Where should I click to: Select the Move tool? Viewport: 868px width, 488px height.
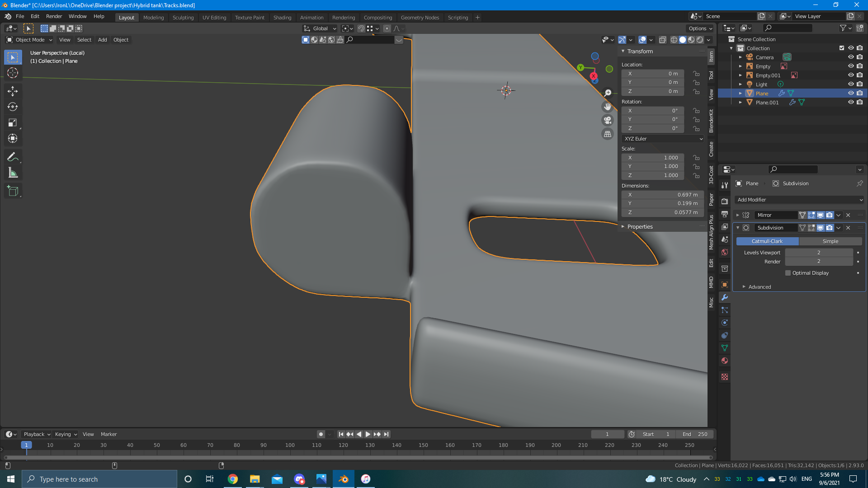pos(13,91)
